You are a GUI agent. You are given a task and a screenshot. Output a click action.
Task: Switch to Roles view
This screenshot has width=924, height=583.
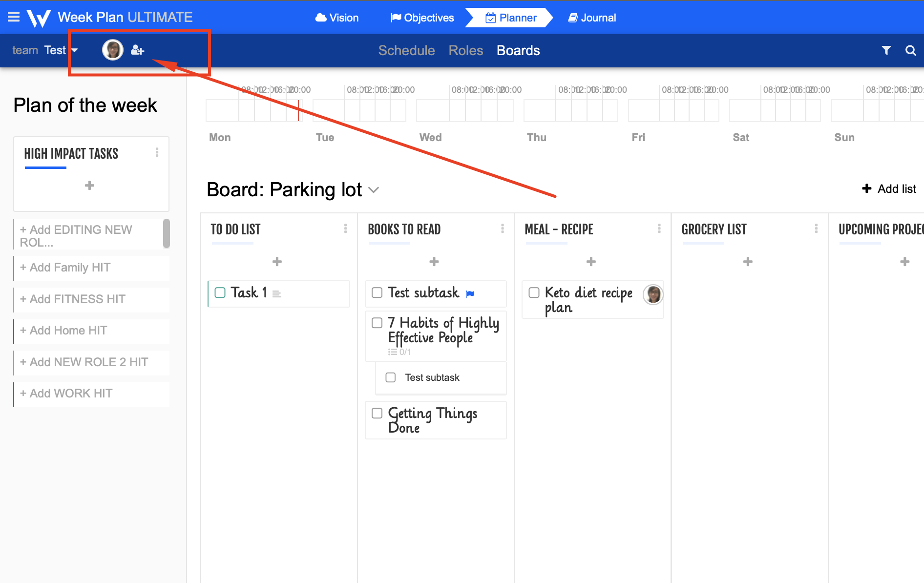click(x=466, y=50)
